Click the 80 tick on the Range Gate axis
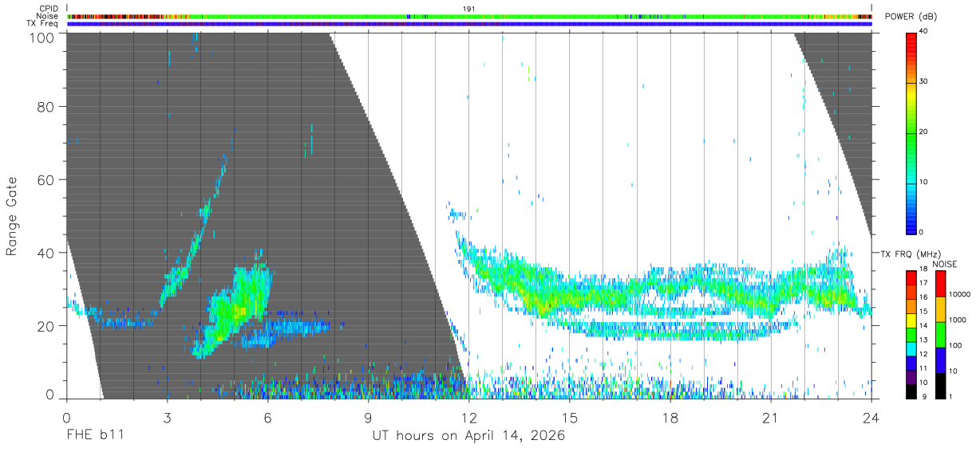 47,106
